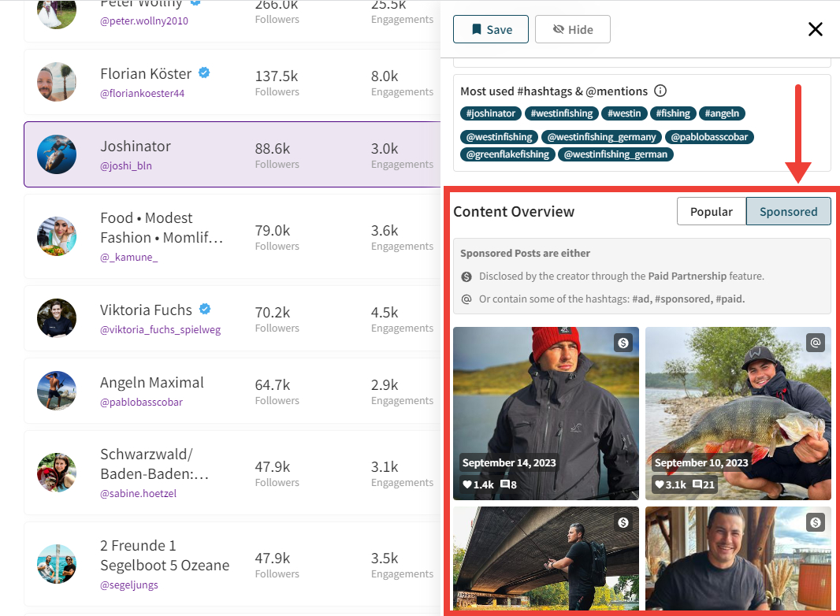Click Viktoria Fuchs' verified badge
Viewport: 840px width, 616px height.
point(205,309)
